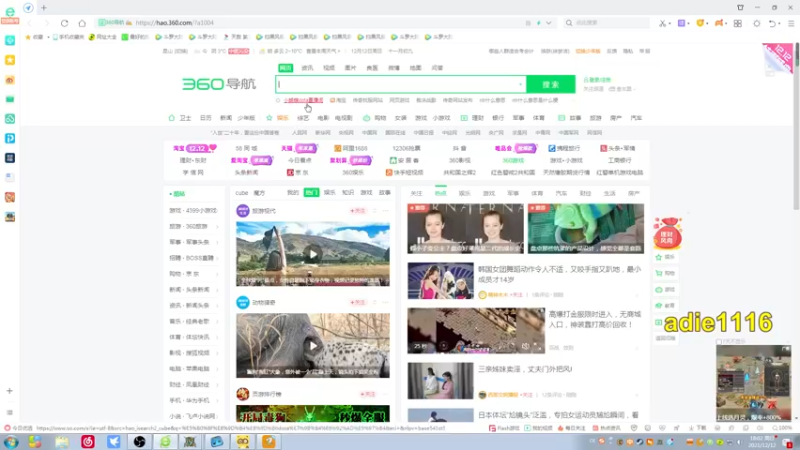Screen dimensions: 800x450
Task: Play the elephant and leopard video
Action: click(x=313, y=345)
